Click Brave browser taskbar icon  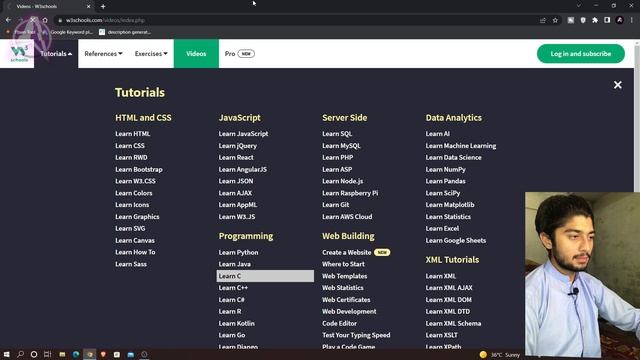pyautogui.click(x=103, y=354)
